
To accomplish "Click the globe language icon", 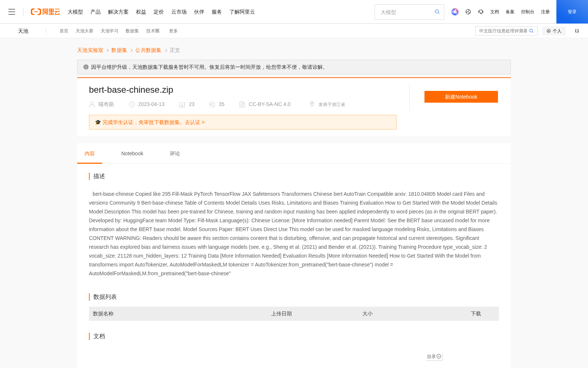I will (x=468, y=12).
